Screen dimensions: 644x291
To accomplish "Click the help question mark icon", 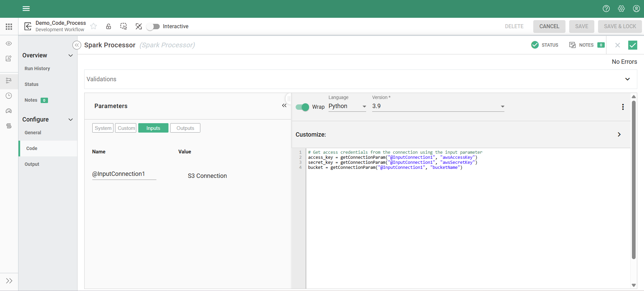I will [606, 9].
